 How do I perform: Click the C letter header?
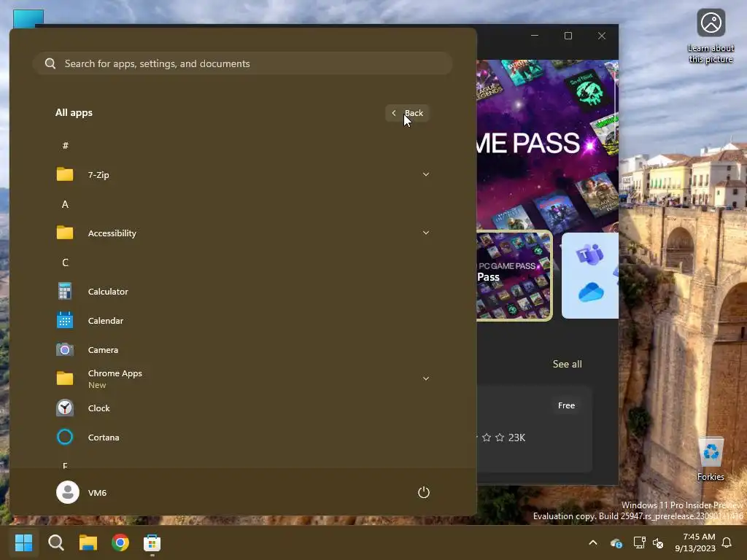65,262
